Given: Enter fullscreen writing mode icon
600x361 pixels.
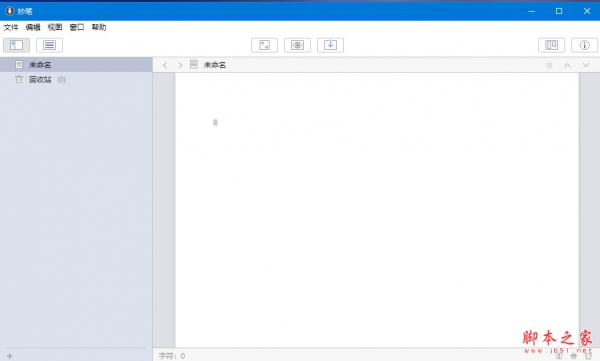Looking at the screenshot, I should coord(264,45).
